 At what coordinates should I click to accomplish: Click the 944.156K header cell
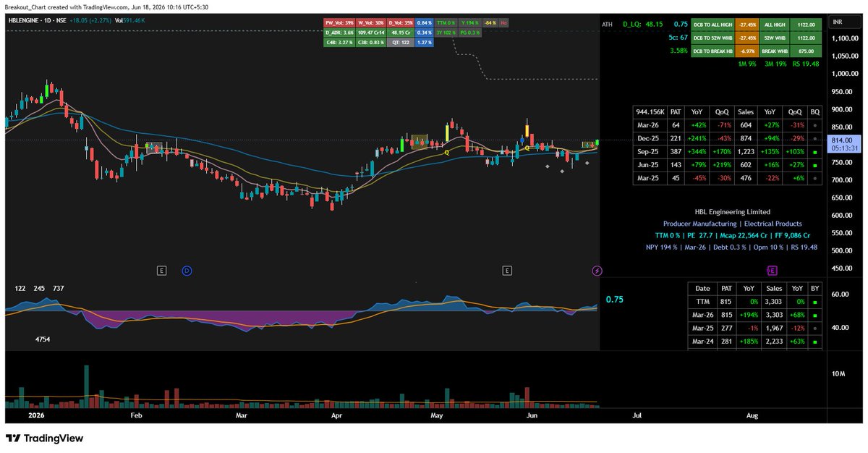650,112
